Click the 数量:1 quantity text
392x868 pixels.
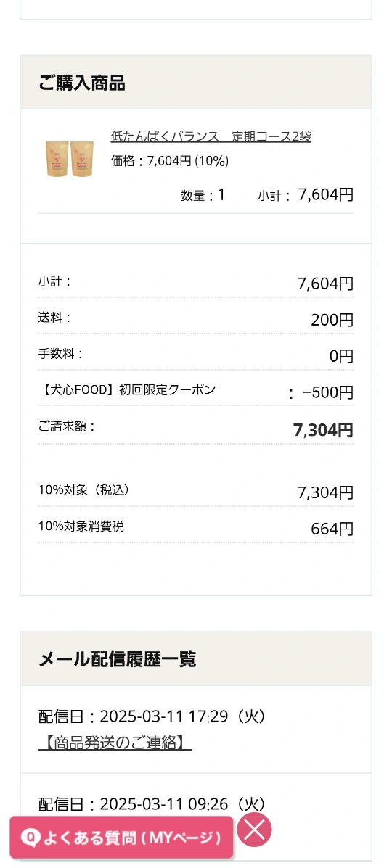pos(203,195)
